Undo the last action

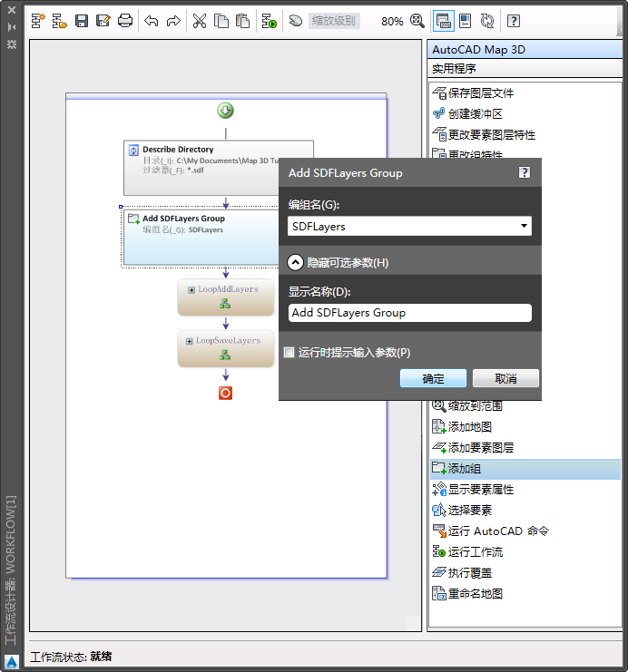(151, 21)
